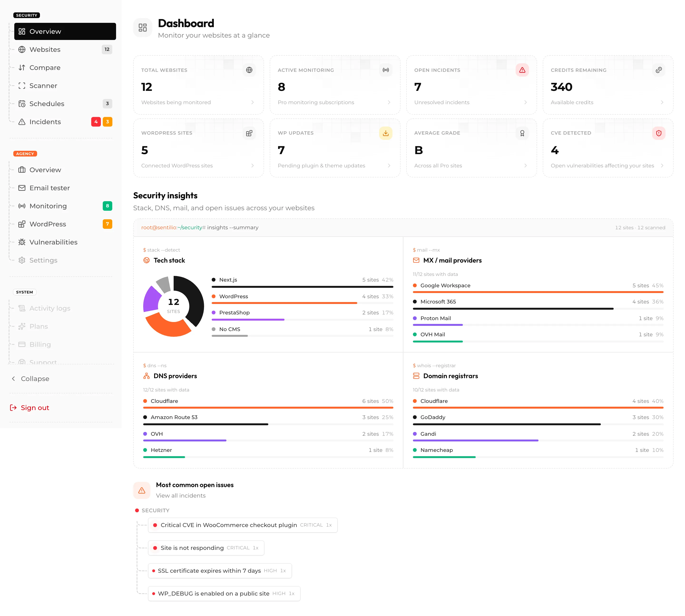Screen dimensions: 685x616
Task: Click the calendar-clock icon beside Schedules
Action: [22, 103]
